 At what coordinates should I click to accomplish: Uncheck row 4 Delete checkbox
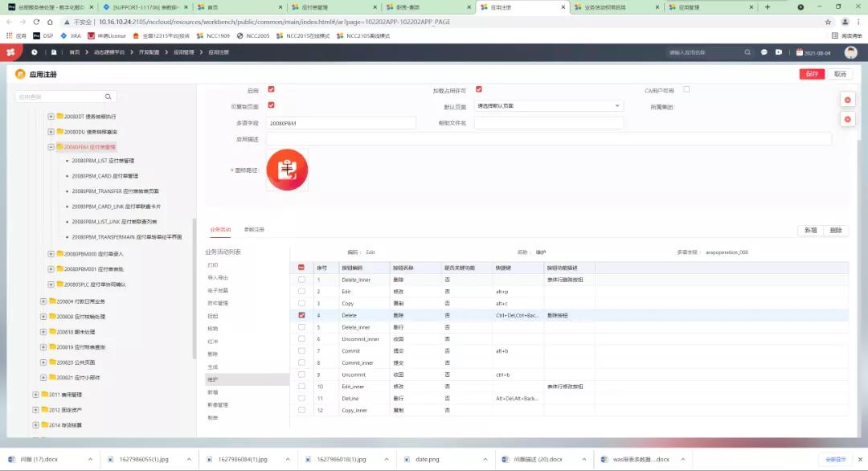[x=301, y=315]
